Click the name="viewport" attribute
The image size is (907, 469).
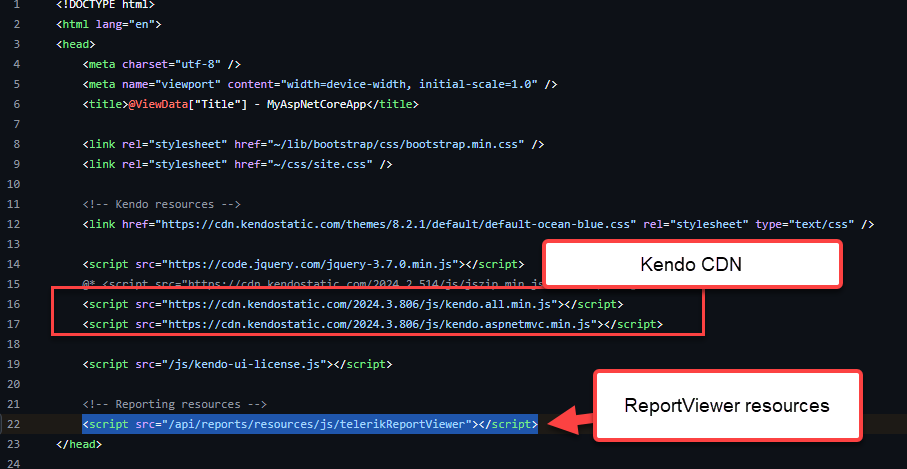pyautogui.click(x=172, y=84)
